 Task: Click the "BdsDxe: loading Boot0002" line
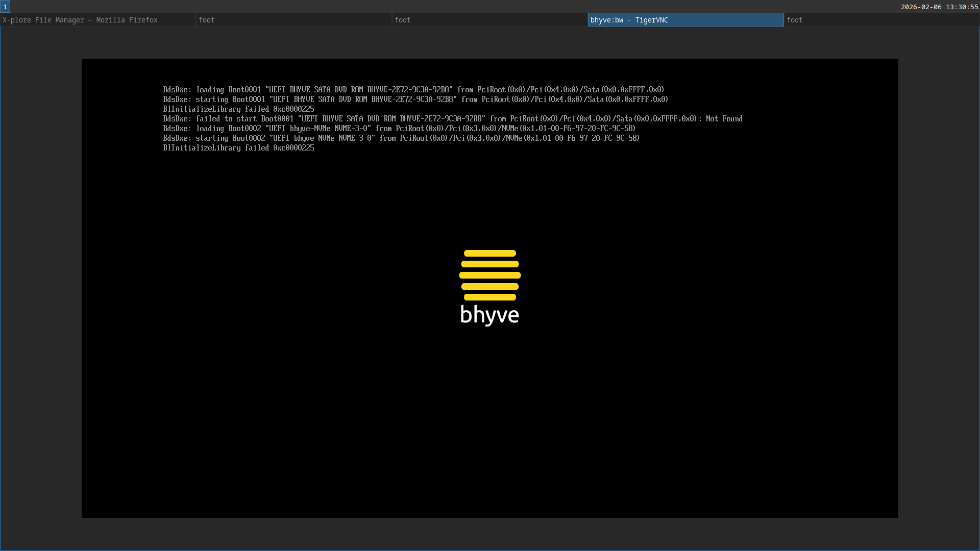(x=399, y=129)
